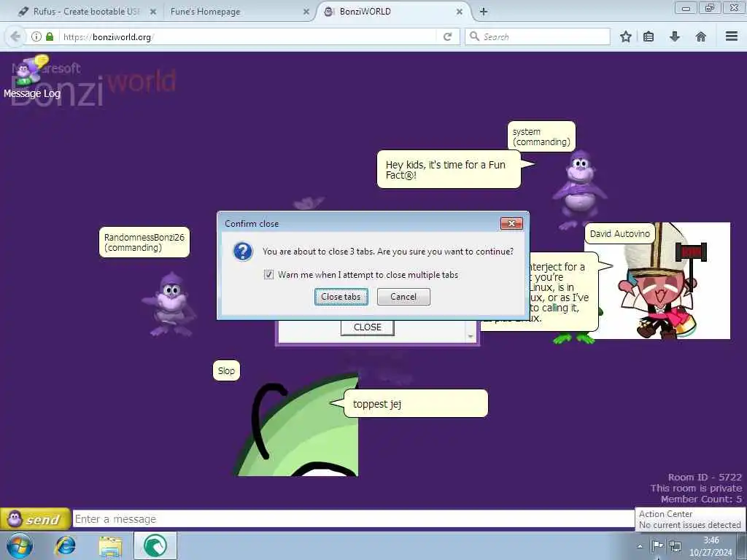
Task: Close Fune's Homepage tab
Action: tap(306, 12)
